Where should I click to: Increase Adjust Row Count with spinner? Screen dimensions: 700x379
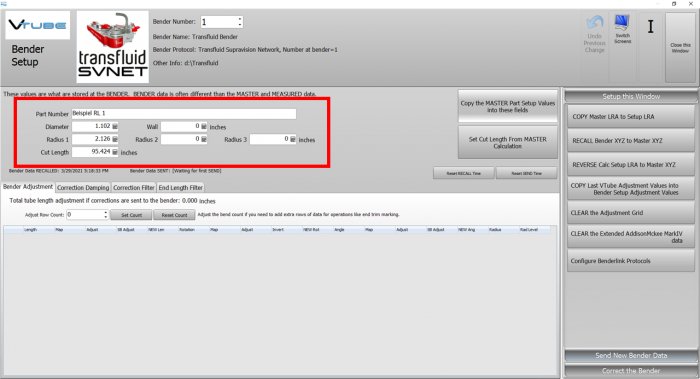coord(106,212)
